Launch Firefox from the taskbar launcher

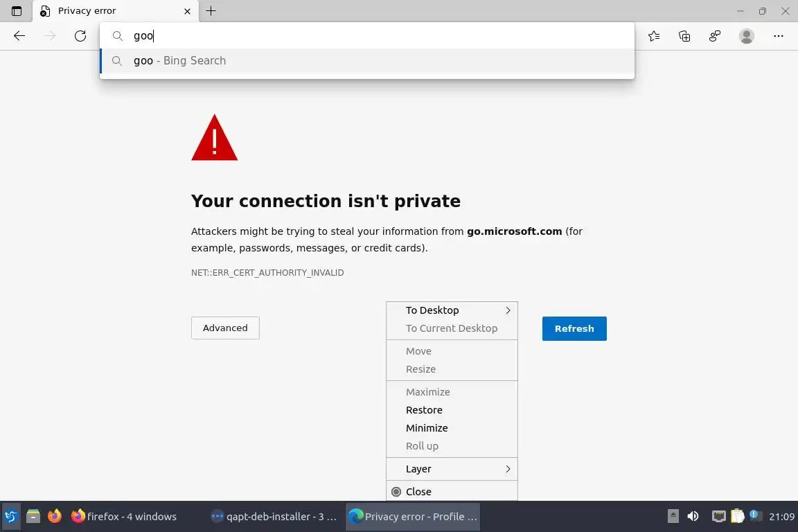coord(54,516)
